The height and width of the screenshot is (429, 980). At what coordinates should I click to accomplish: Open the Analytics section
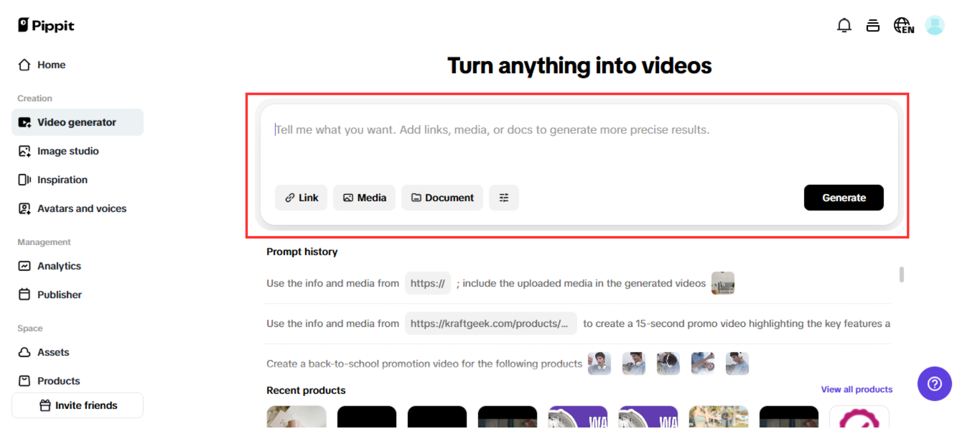(59, 266)
